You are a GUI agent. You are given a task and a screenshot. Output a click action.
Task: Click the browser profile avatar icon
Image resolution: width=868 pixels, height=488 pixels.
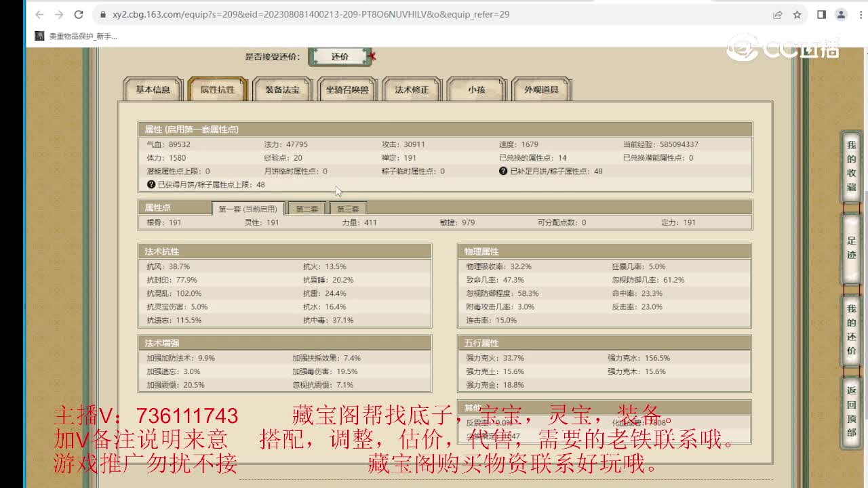841,14
